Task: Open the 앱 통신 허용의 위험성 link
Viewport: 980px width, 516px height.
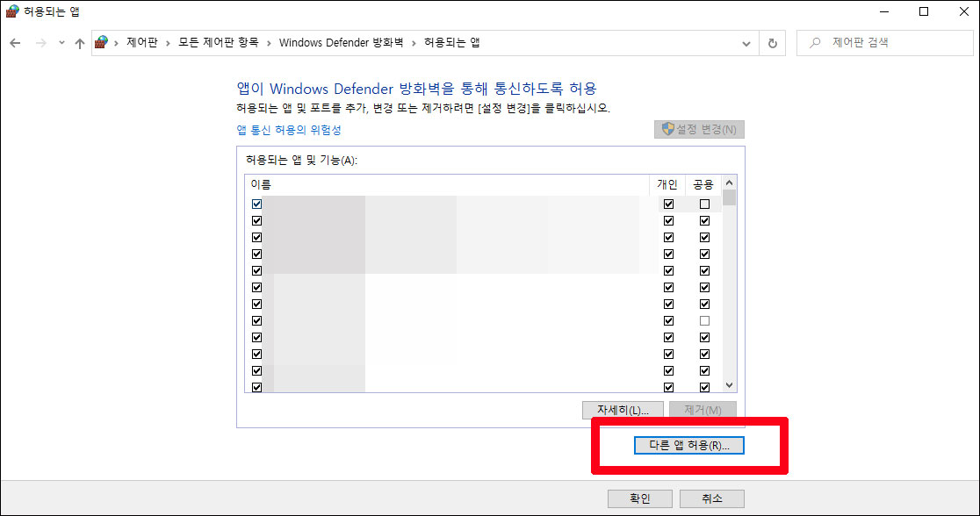Action: [x=289, y=130]
